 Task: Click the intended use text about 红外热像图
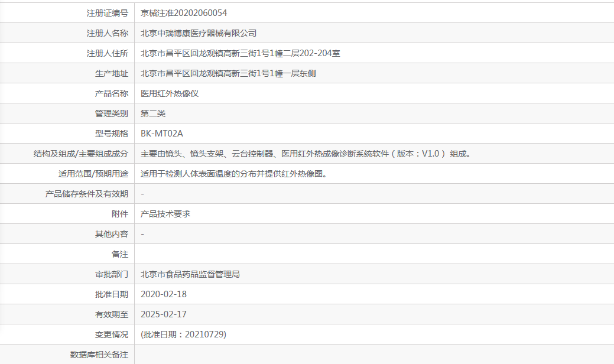point(233,174)
